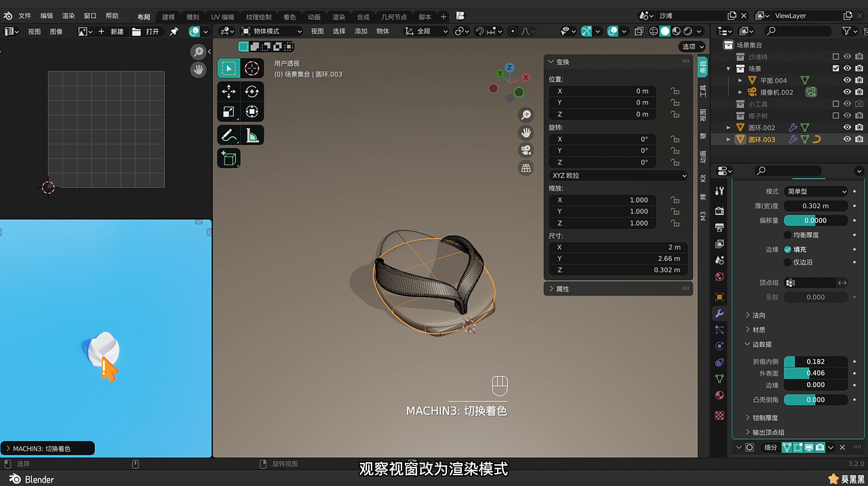Activate the Move tool
This screenshot has width=868, height=486.
229,92
